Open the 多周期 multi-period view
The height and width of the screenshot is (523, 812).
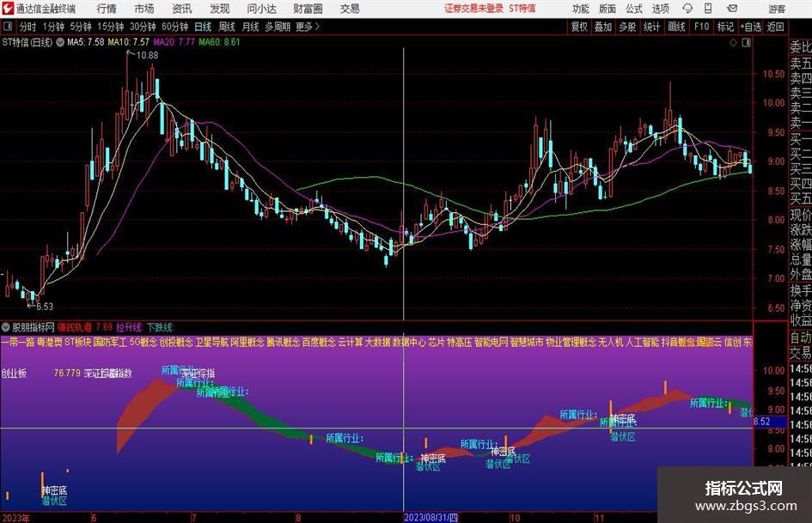(x=277, y=27)
